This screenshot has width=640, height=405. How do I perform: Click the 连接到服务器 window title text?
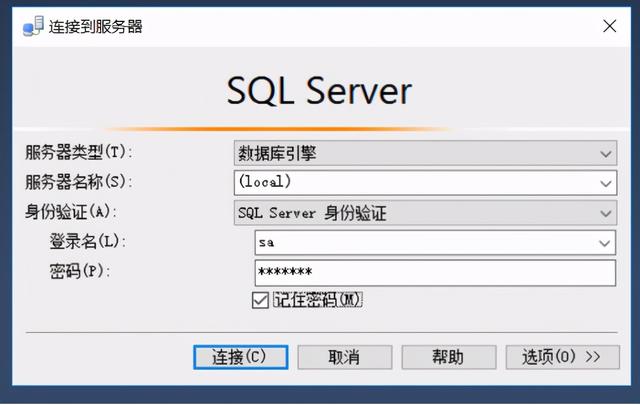click(x=96, y=27)
